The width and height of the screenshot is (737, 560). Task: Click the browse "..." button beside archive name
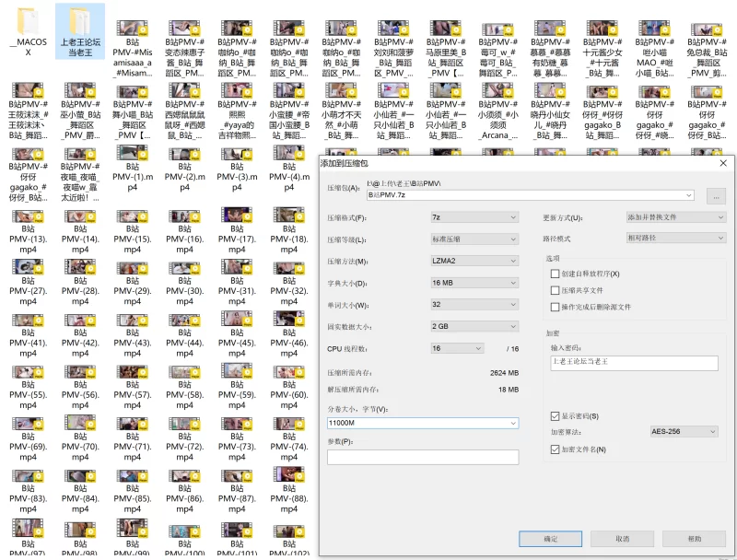716,197
